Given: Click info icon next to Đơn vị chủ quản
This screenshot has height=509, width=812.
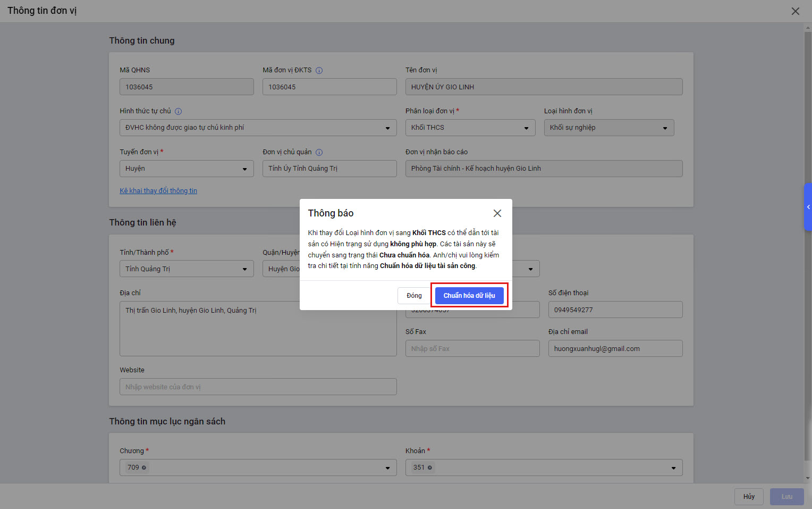Looking at the screenshot, I should pyautogui.click(x=319, y=152).
